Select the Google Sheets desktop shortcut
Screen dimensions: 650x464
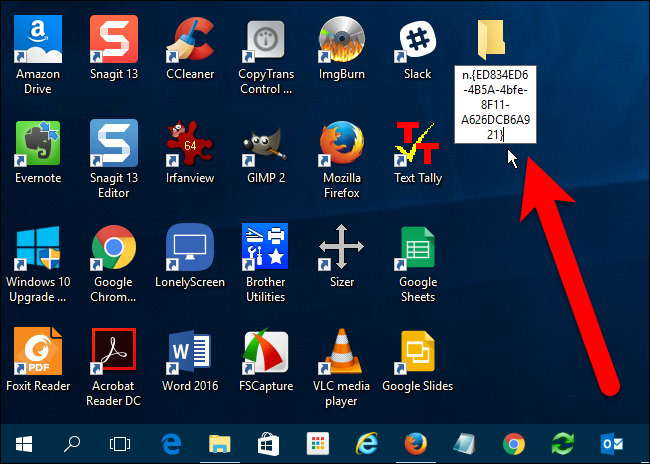coord(417,248)
